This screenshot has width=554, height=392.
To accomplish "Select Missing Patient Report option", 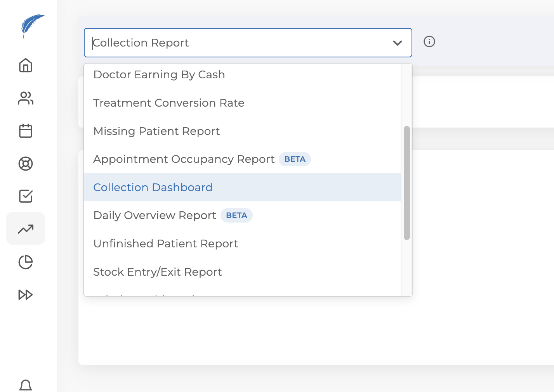I will (x=156, y=131).
